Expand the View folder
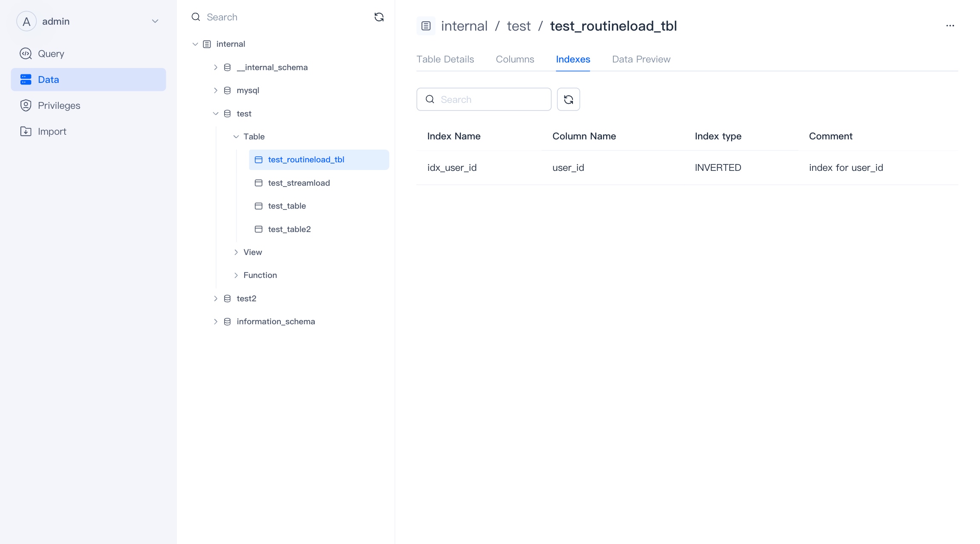 (x=236, y=252)
